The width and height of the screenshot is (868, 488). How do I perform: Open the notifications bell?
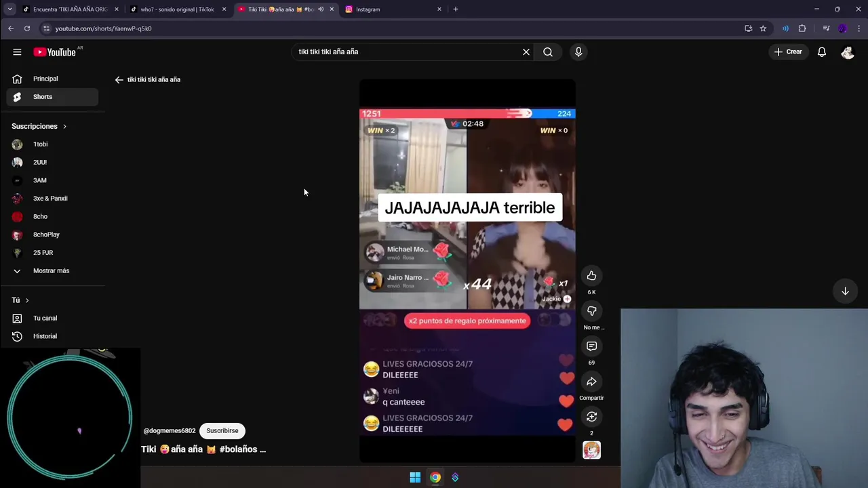click(821, 52)
